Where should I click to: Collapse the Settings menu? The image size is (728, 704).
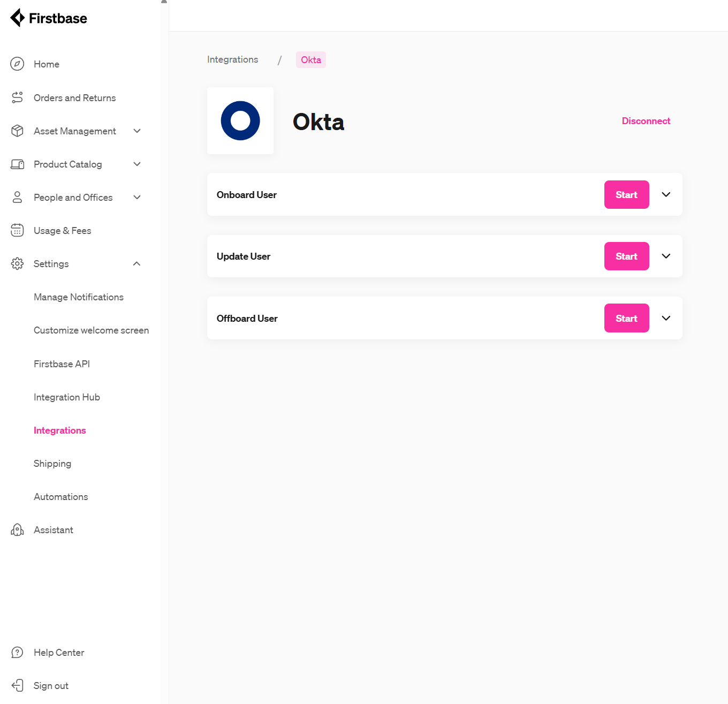point(136,263)
